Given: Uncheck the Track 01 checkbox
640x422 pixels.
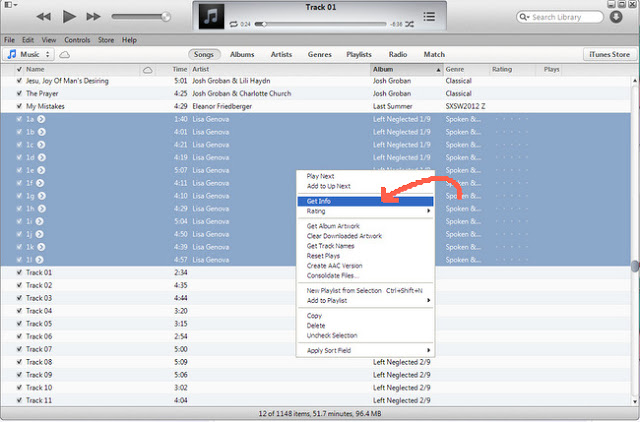Looking at the screenshot, I should pyautogui.click(x=19, y=273).
